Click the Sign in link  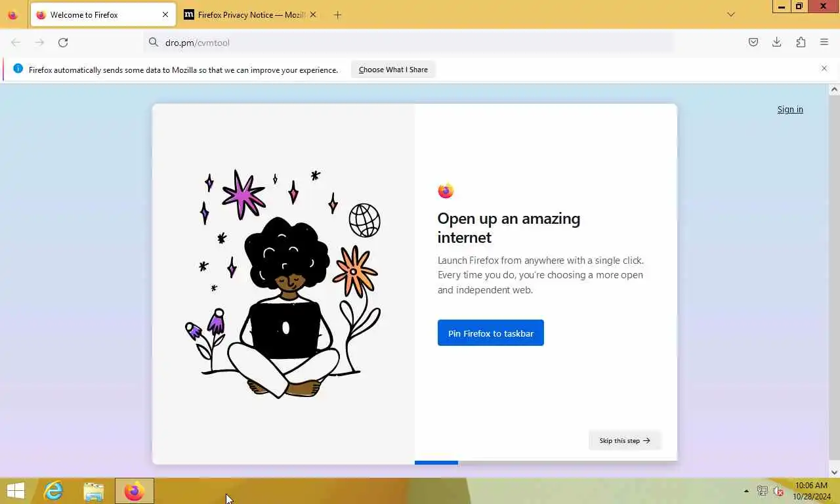[790, 110]
